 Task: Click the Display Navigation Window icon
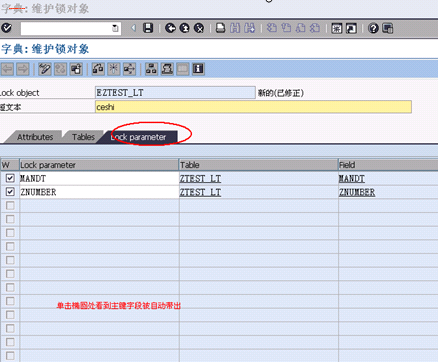pyautogui.click(x=167, y=69)
